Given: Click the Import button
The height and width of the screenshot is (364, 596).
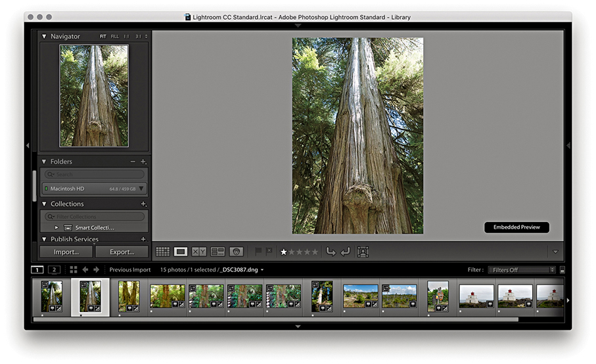Looking at the screenshot, I should 66,252.
